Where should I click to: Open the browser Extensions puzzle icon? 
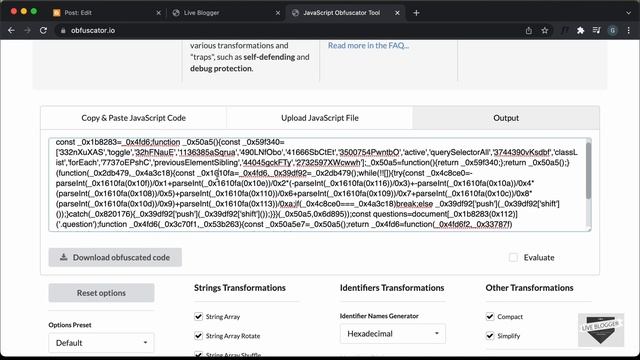click(580, 31)
